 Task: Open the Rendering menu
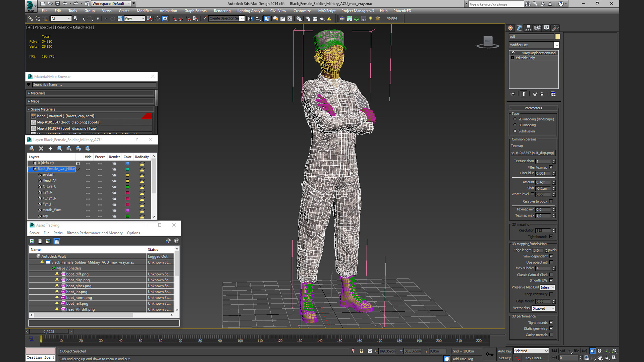(222, 11)
